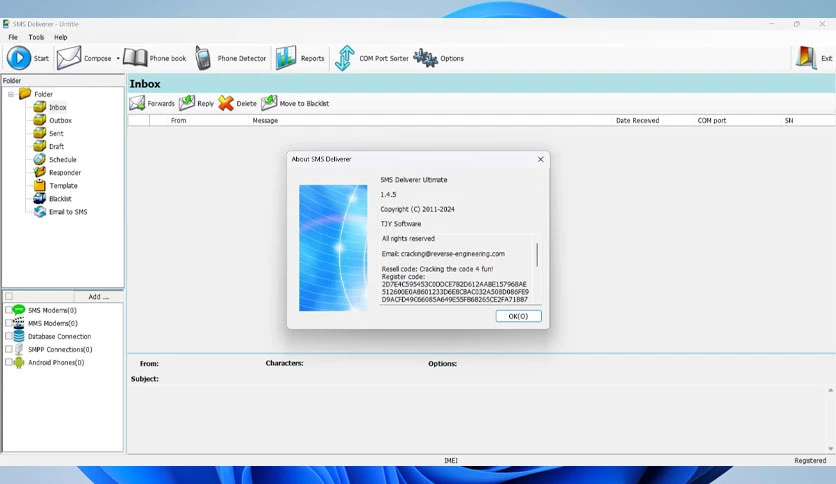Click scroll-up arrow in message preview pane
Viewport: 836px width, 484px height.
830,390
